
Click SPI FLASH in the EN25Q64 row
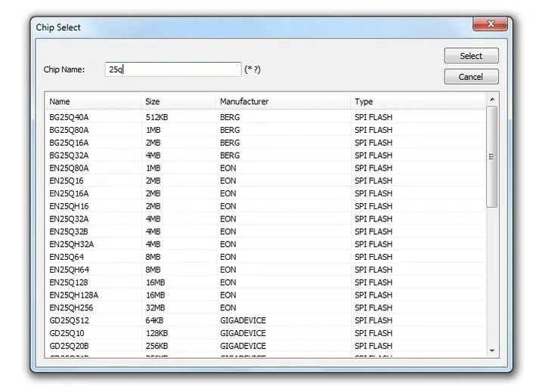[374, 257]
